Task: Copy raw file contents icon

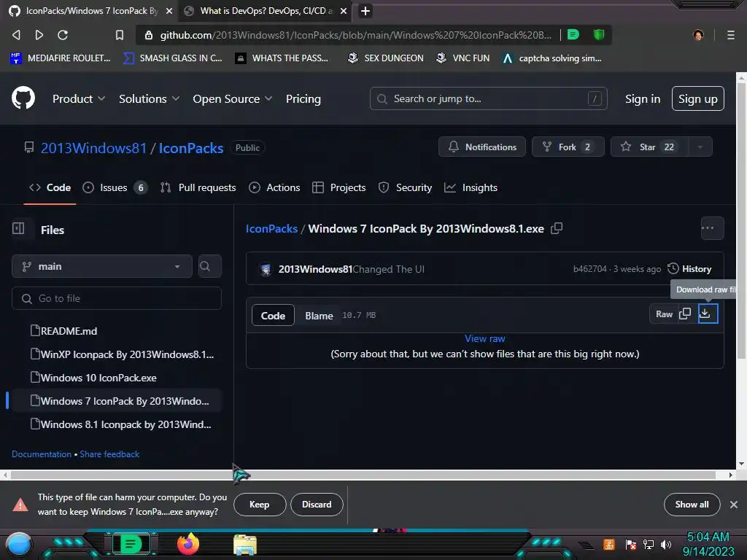Action: point(684,314)
